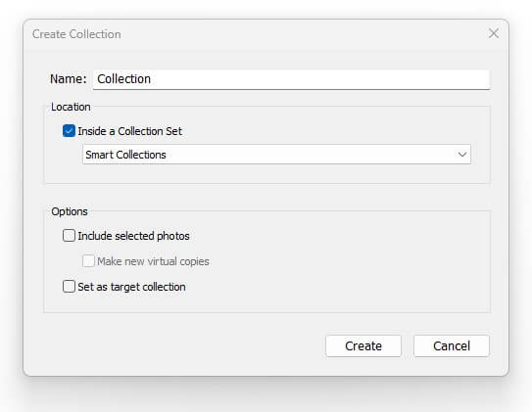Check the Set as target collection box

69,287
